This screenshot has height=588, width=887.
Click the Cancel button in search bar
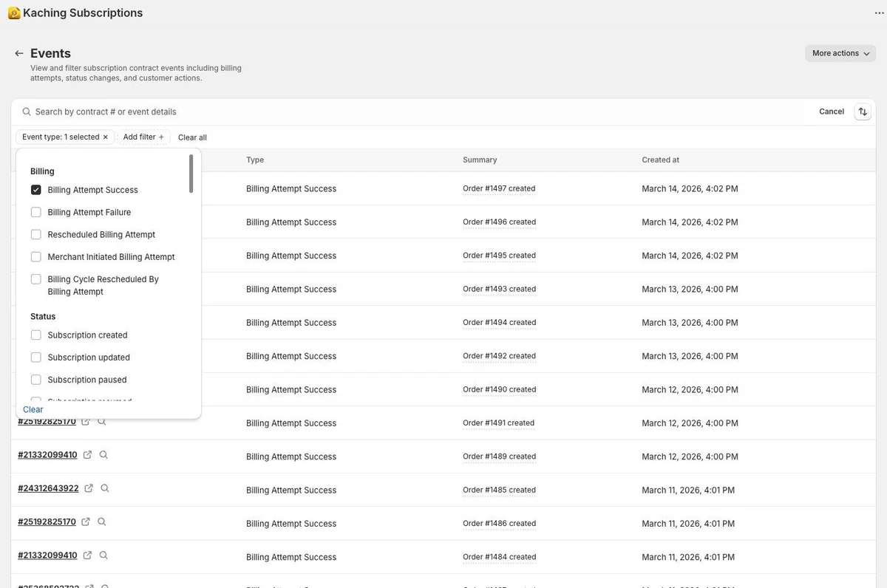(x=832, y=112)
